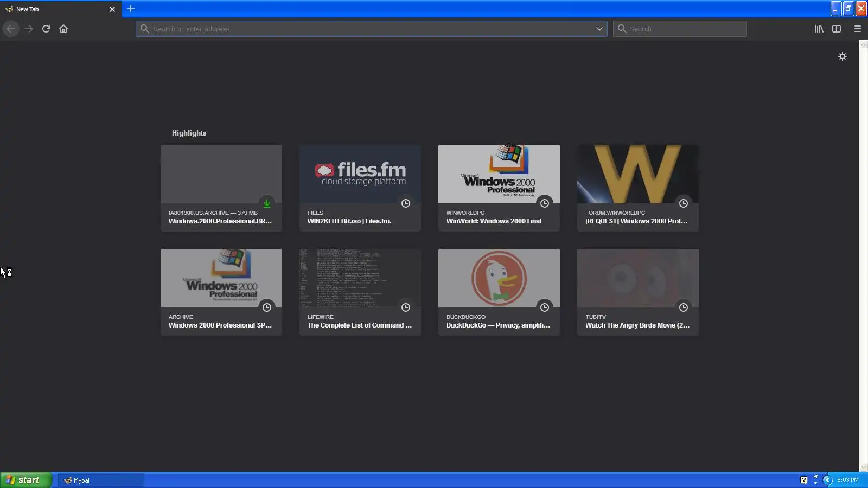868x488 pixels.
Task: Focus the Search or enter address bar
Action: 372,29
